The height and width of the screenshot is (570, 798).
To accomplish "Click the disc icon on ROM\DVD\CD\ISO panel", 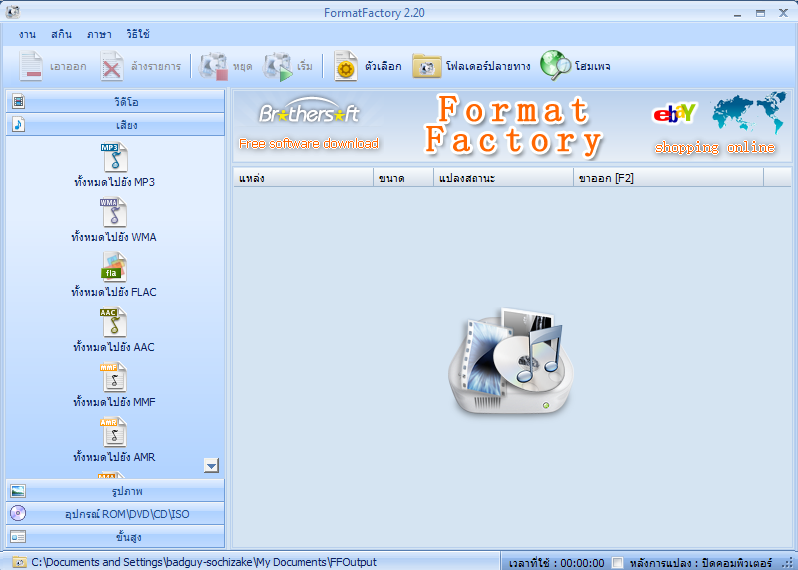I will pos(18,513).
